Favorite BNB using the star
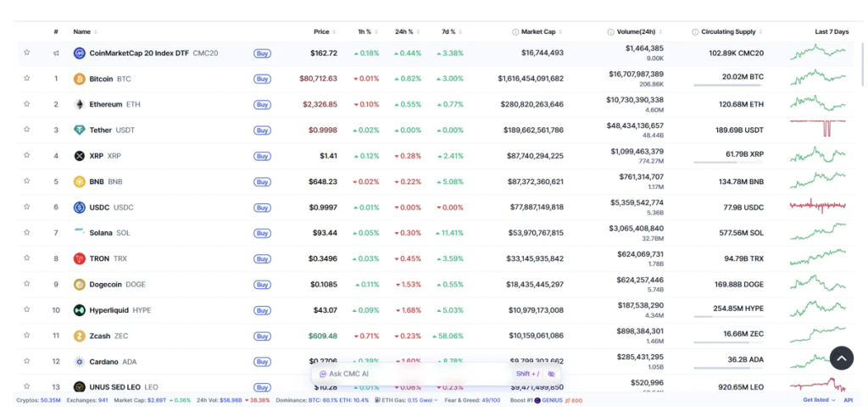This screenshot has height=411, width=868. point(26,181)
